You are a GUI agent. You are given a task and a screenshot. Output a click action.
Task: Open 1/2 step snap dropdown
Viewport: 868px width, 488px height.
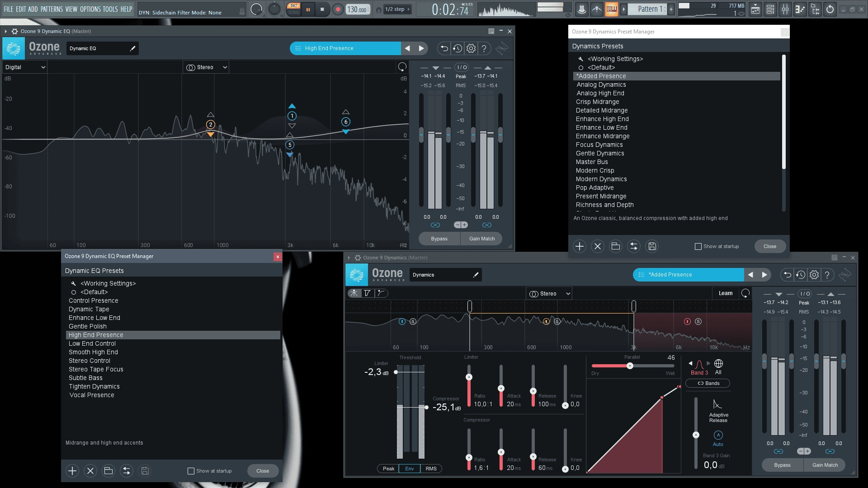[397, 9]
